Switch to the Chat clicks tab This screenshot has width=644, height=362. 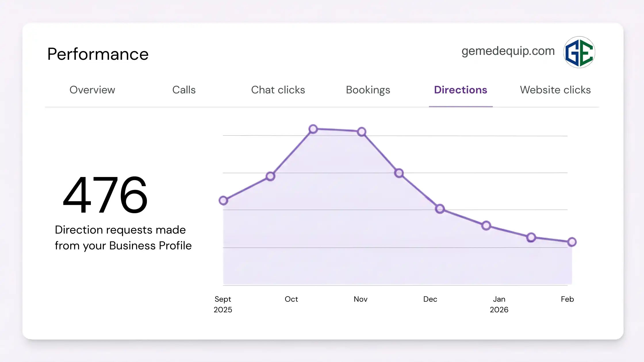(278, 90)
